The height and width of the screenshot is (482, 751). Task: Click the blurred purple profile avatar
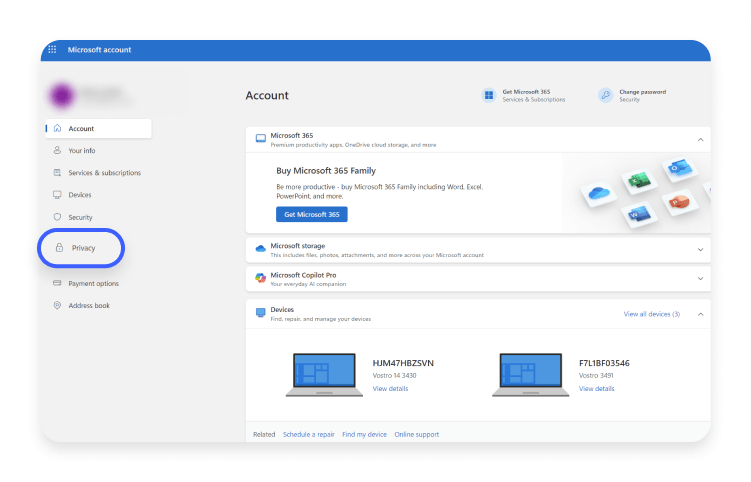pos(62,95)
